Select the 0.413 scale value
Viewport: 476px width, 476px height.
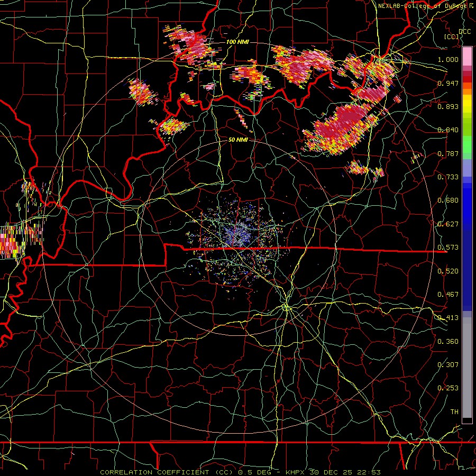[x=448, y=318]
